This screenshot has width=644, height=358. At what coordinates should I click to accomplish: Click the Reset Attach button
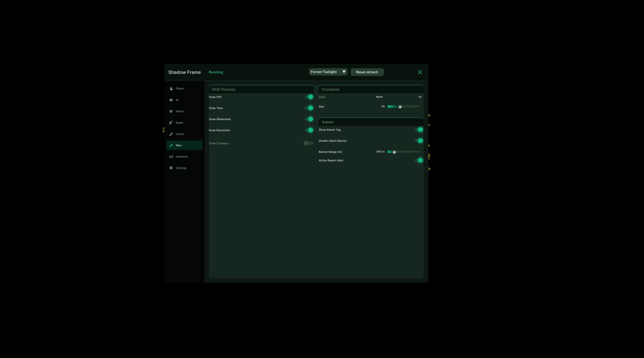click(367, 72)
